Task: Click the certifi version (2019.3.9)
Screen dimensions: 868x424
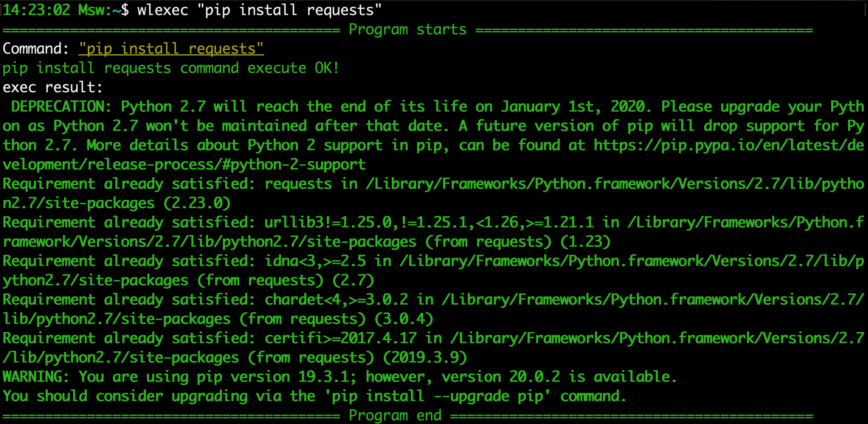Action: coord(425,358)
